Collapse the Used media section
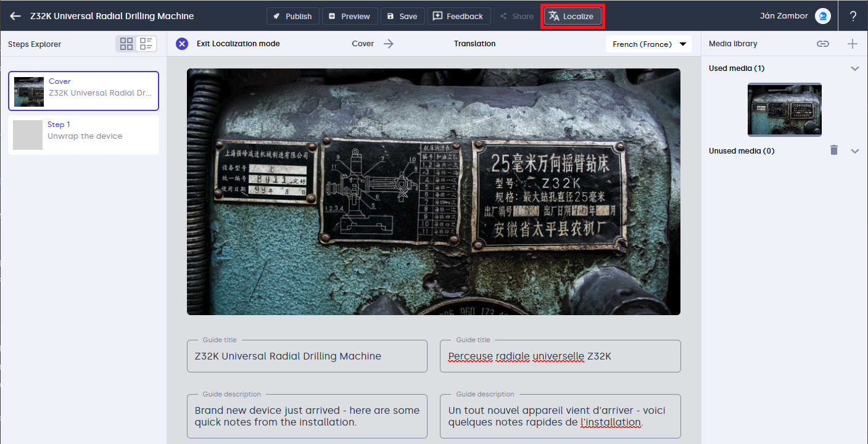This screenshot has height=444, width=868. click(854, 68)
